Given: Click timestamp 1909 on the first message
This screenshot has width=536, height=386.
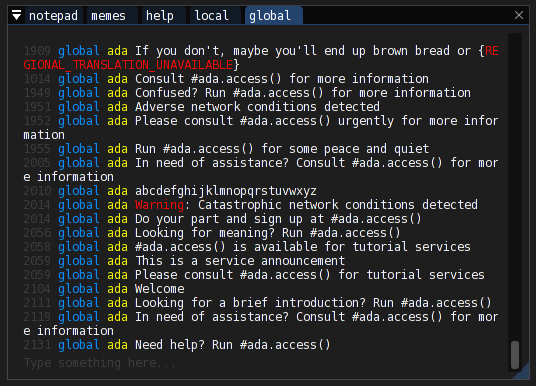Looking at the screenshot, I should (x=37, y=51).
